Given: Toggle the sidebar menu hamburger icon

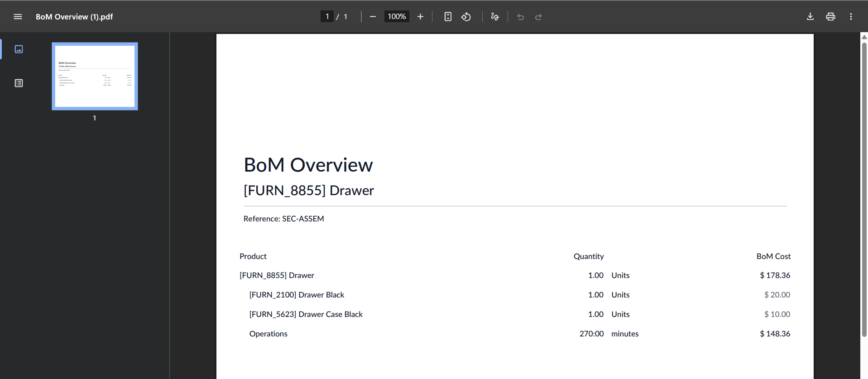Looking at the screenshot, I should click(18, 17).
